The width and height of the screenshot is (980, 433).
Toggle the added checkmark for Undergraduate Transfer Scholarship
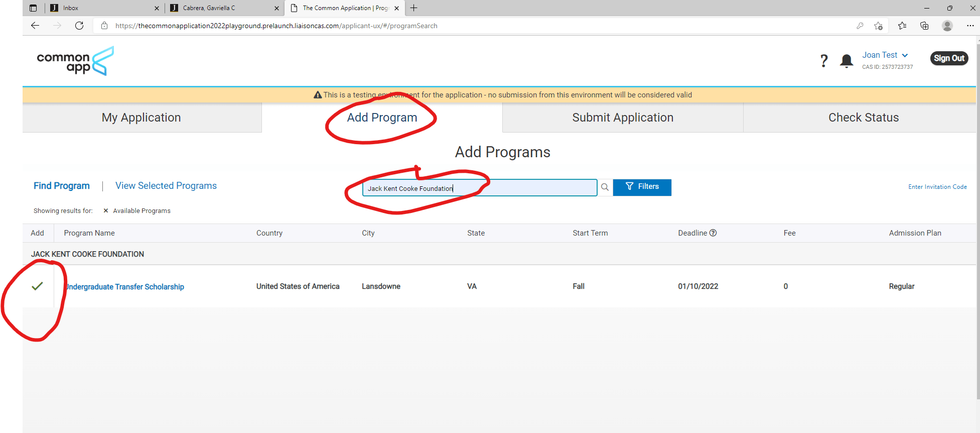(x=37, y=286)
